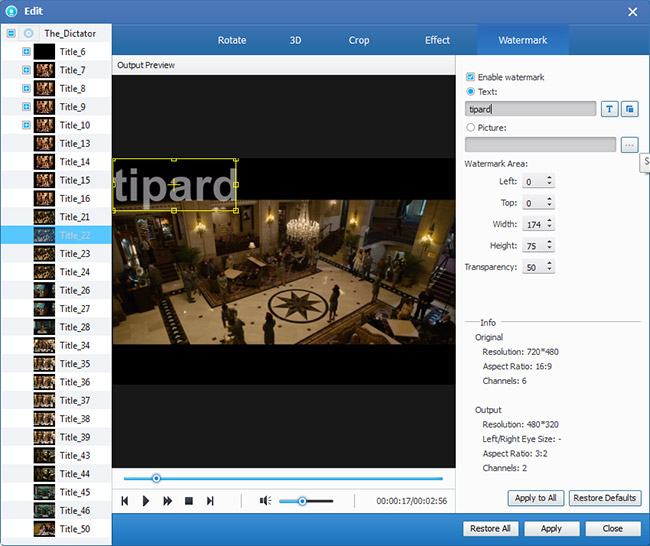This screenshot has width=650, height=546.
Task: Click the disc icon beside The_Dictator
Action: coord(28,33)
